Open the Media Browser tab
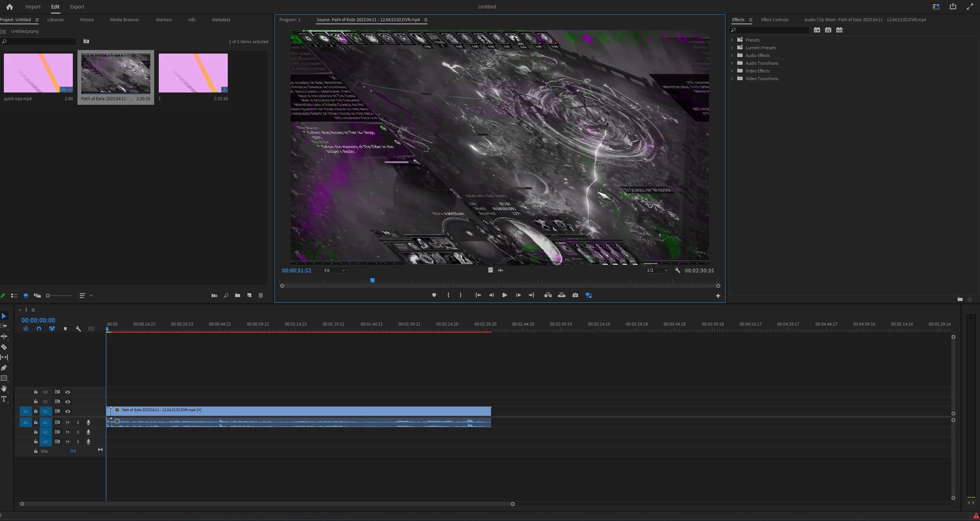980x521 pixels. 124,20
